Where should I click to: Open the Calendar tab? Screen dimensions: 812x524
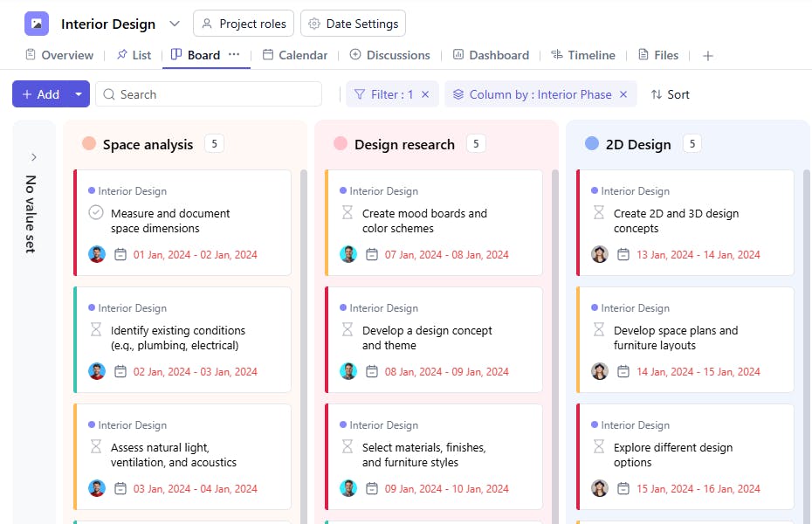[295, 55]
